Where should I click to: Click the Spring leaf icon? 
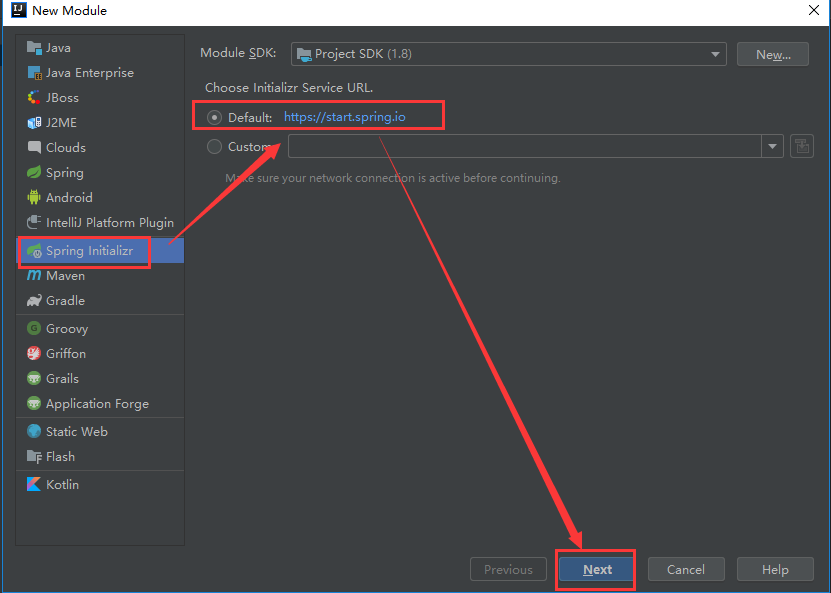tap(34, 172)
